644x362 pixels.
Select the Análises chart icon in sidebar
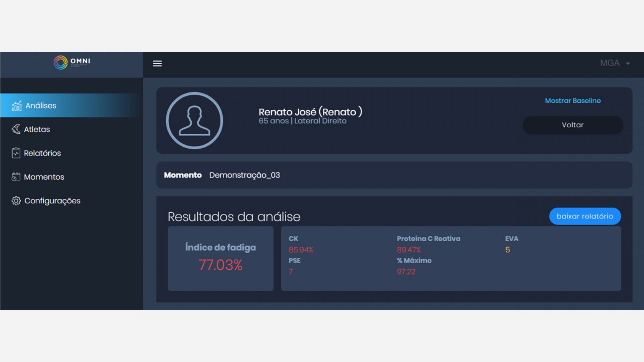point(16,106)
